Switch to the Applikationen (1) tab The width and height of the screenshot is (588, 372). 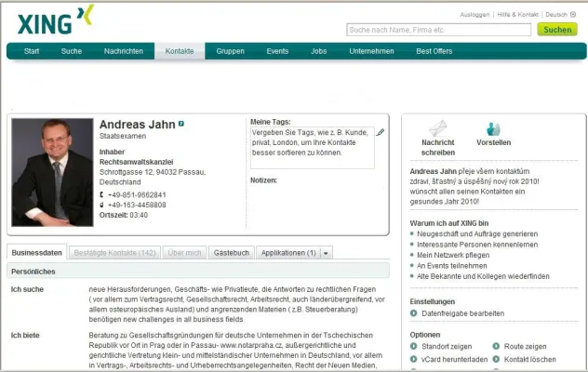tap(288, 253)
